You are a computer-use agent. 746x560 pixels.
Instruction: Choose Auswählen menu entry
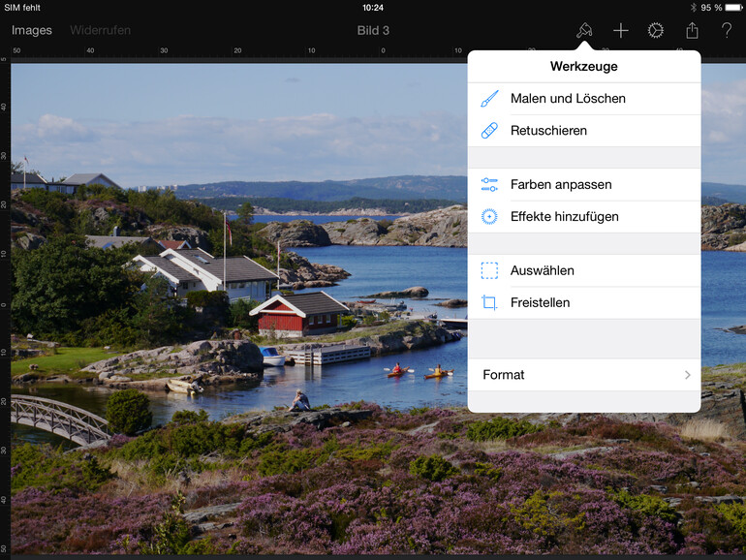[584, 270]
